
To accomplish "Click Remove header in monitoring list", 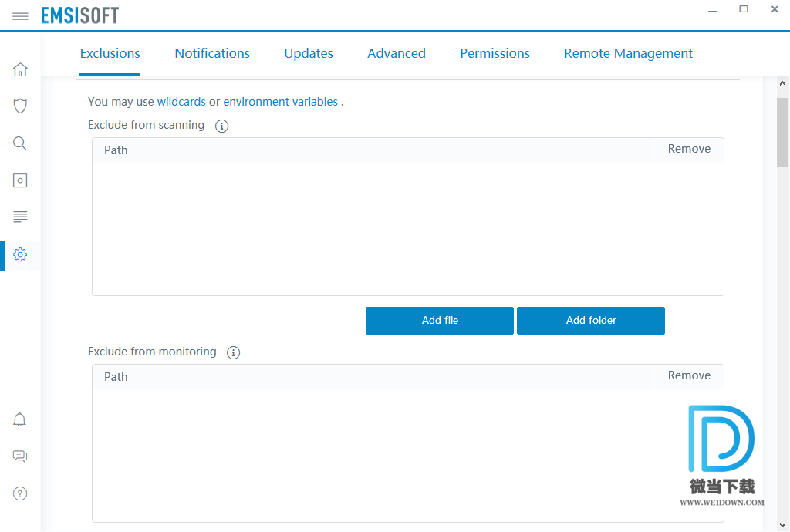I will (x=689, y=375).
